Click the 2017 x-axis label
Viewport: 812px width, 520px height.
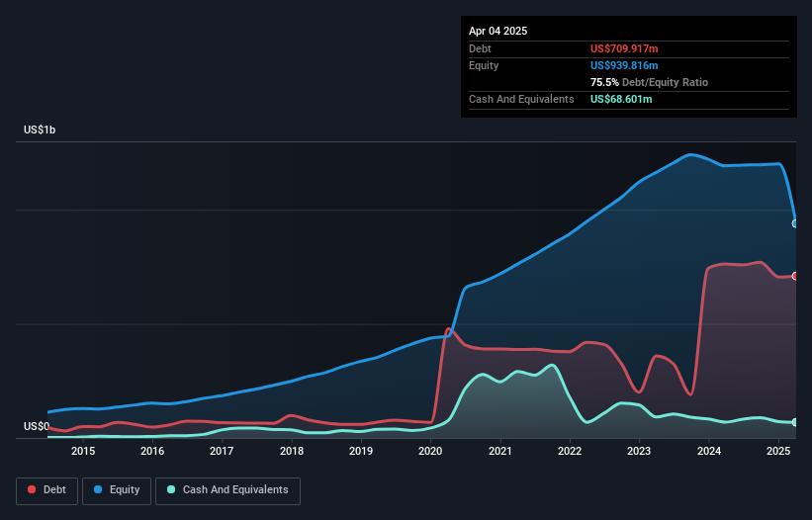click(x=222, y=451)
